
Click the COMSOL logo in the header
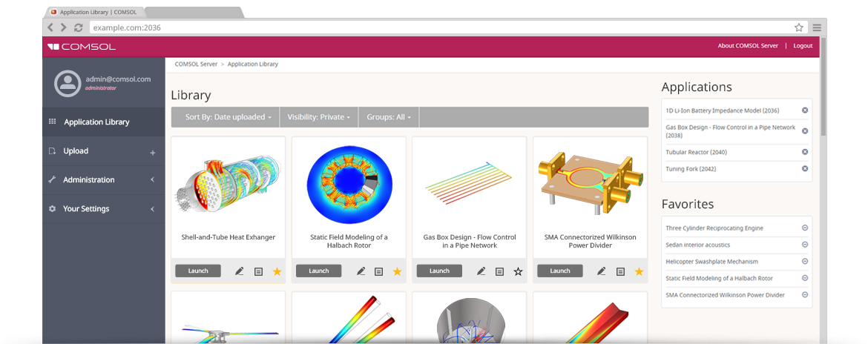[82, 47]
